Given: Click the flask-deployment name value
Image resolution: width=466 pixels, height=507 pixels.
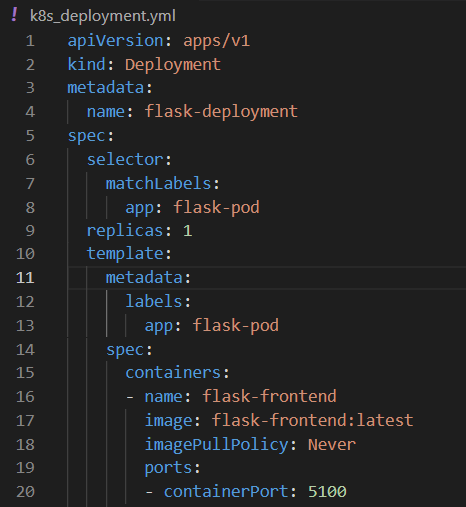Looking at the screenshot, I should pyautogui.click(x=221, y=112).
